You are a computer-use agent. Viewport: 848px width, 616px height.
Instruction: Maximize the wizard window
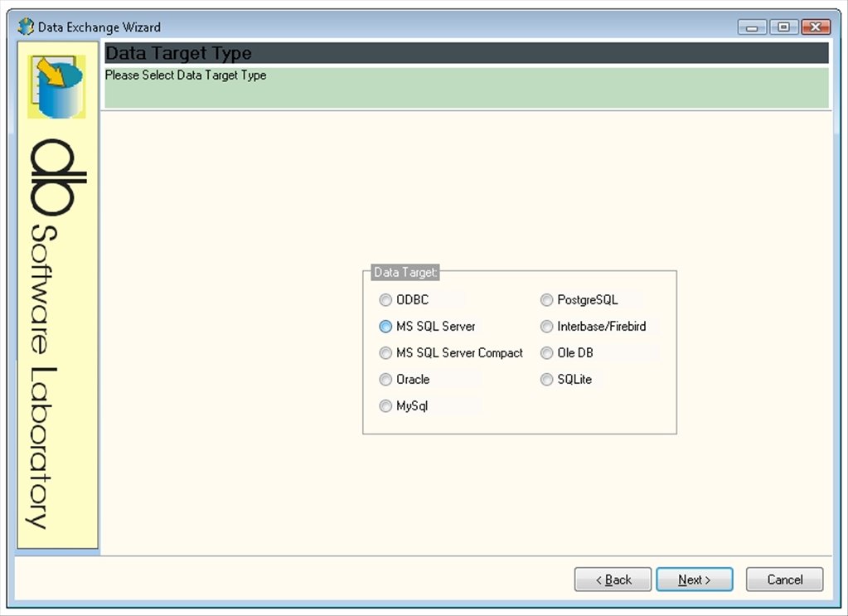pyautogui.click(x=783, y=27)
